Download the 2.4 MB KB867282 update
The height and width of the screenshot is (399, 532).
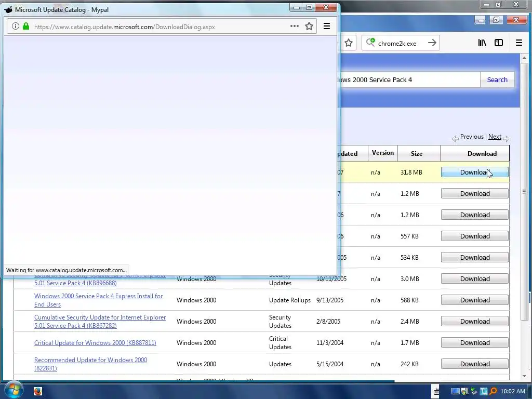(x=475, y=321)
